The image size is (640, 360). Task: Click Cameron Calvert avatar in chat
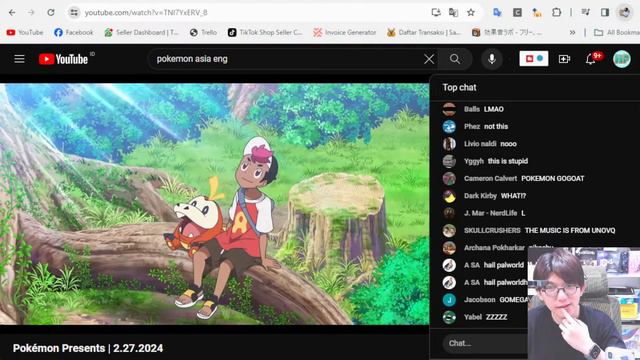(449, 178)
